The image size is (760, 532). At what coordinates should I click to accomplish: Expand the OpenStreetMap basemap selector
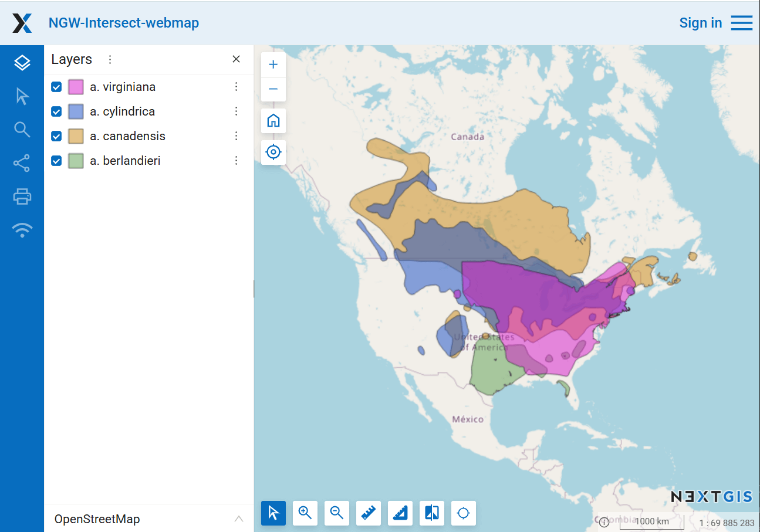click(238, 519)
